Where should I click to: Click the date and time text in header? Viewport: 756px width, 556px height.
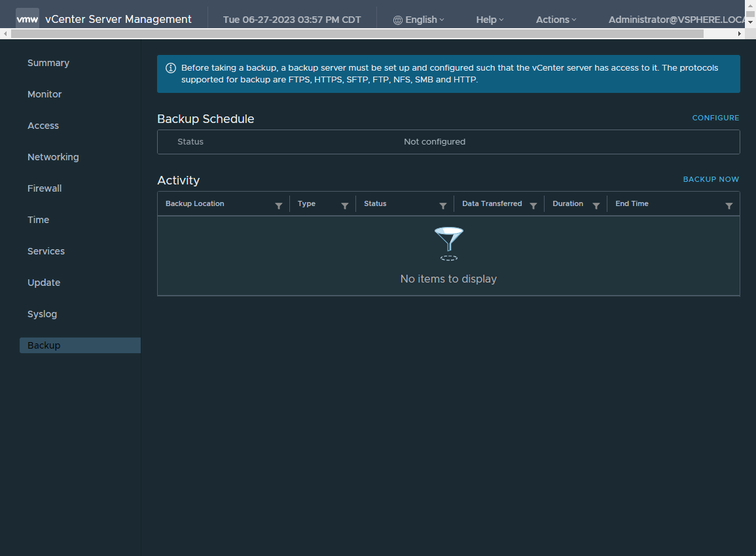pos(292,20)
